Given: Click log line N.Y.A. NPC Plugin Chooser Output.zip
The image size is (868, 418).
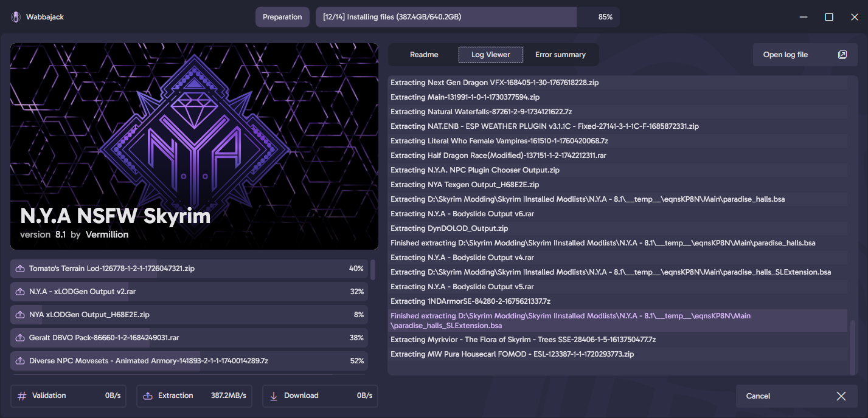Looking at the screenshot, I should click(617, 170).
